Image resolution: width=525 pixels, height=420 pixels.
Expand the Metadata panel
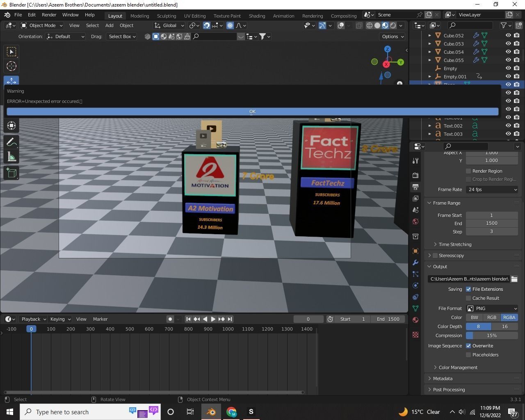pyautogui.click(x=442, y=379)
